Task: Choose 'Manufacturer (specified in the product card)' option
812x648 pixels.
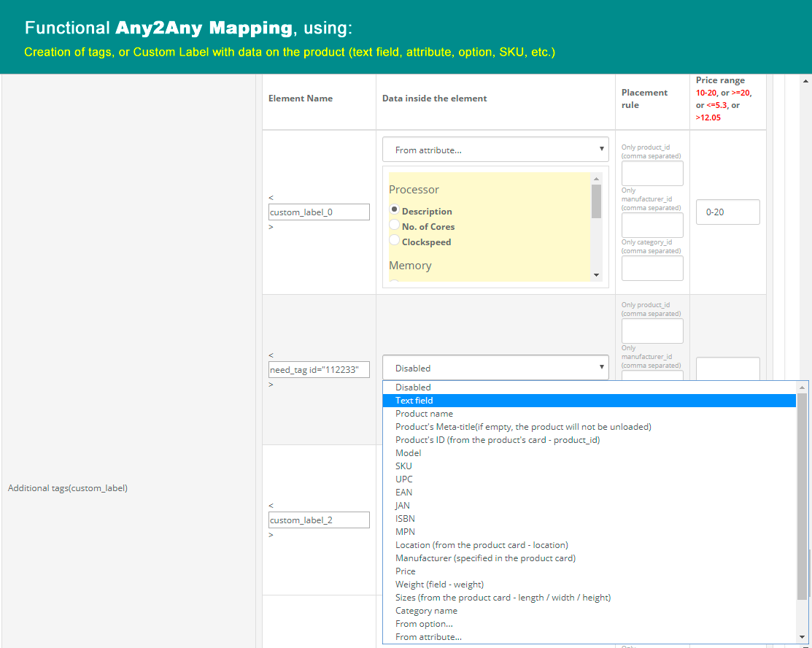Action: [x=589, y=558]
